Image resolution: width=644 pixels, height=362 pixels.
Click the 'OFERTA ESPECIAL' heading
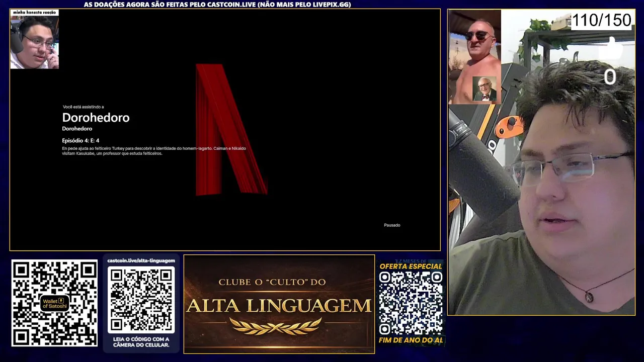411,266
